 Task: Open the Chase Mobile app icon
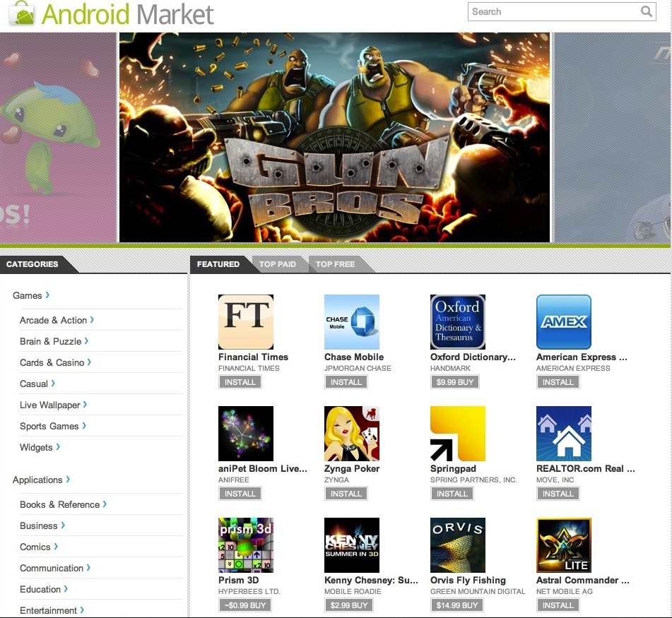point(351,322)
